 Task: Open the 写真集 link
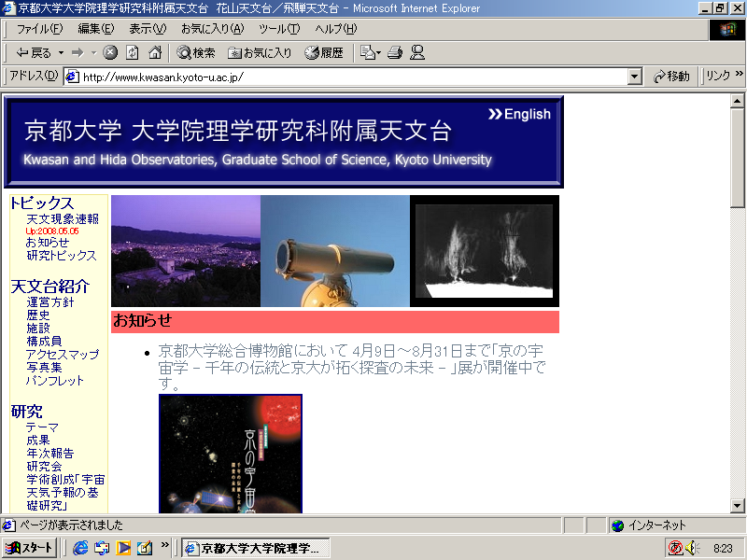click(44, 367)
